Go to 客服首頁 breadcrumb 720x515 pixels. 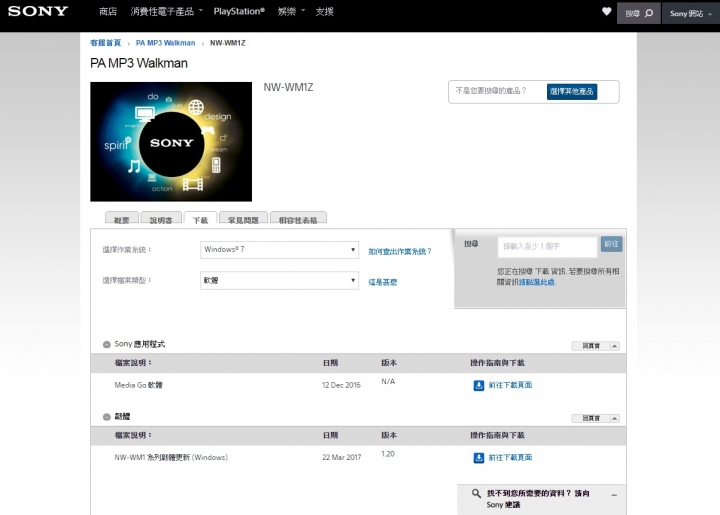[x=105, y=43]
